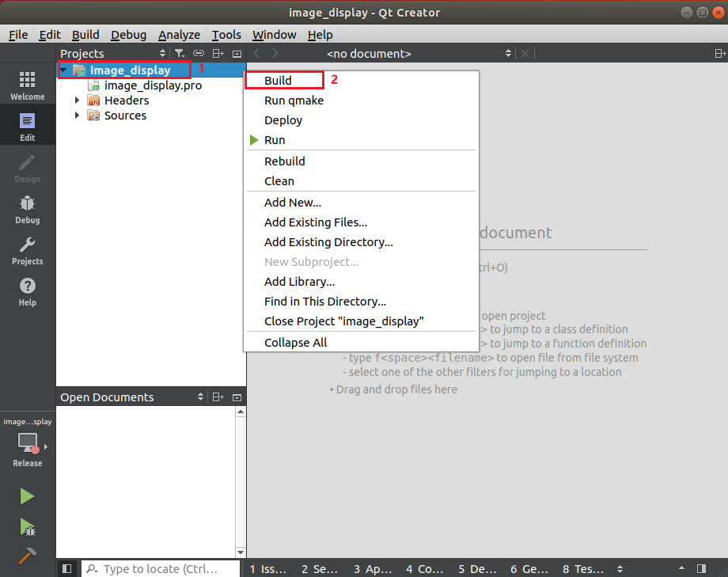Click scroll-up arrow in Open Documents scrollbar
The width and height of the screenshot is (728, 577).
[241, 412]
